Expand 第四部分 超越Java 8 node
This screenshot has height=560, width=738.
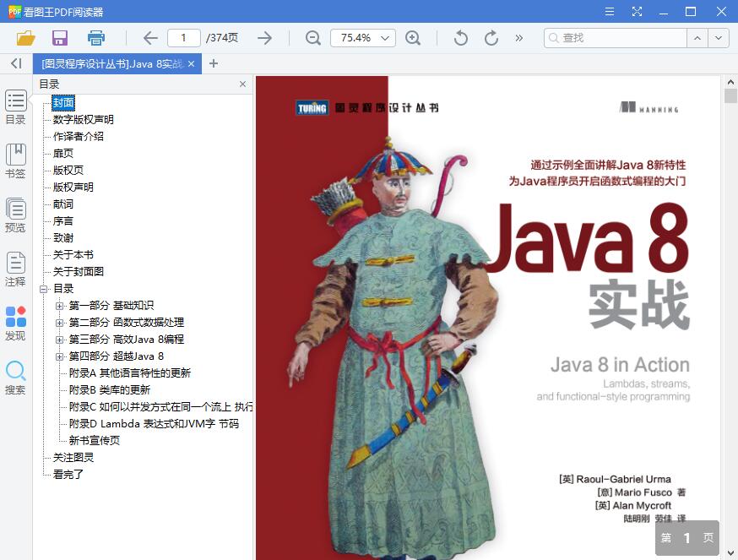[59, 356]
